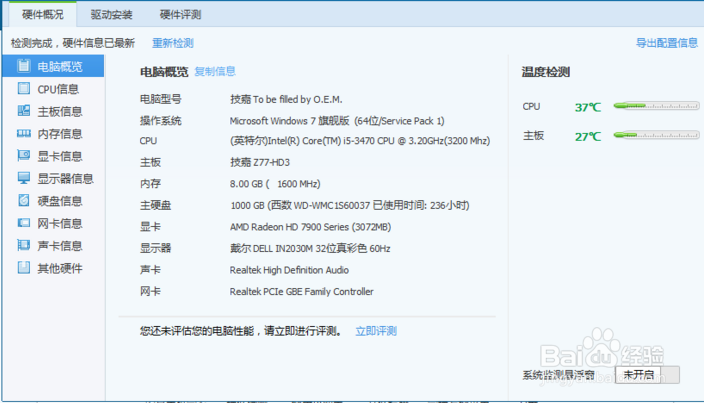Click the 37℃ CPU temperature value
This screenshot has height=403, width=704.
pos(588,108)
